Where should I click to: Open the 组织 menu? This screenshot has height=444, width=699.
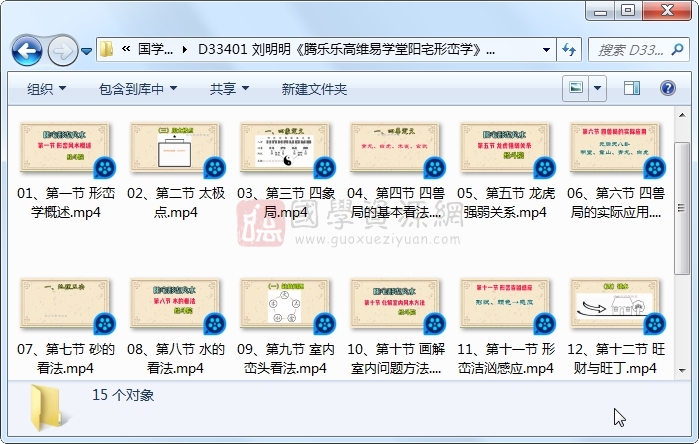coord(46,89)
